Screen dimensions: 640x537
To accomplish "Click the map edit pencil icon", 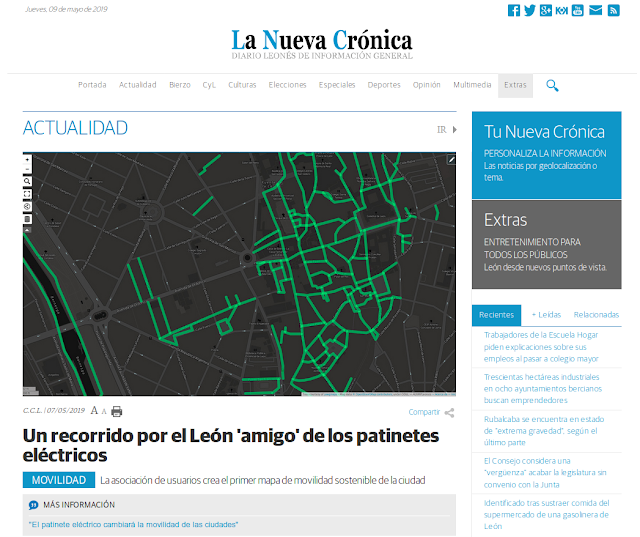I will pos(451,160).
